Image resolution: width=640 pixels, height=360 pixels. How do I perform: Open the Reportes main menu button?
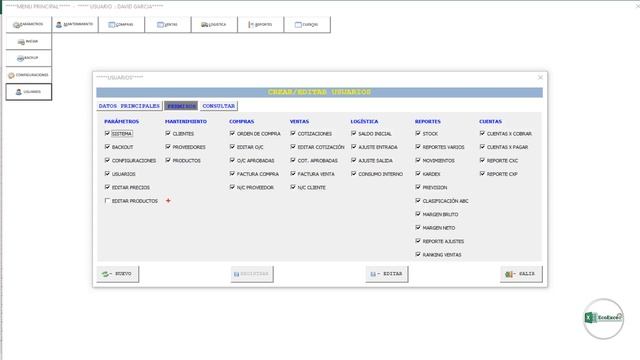(260, 24)
